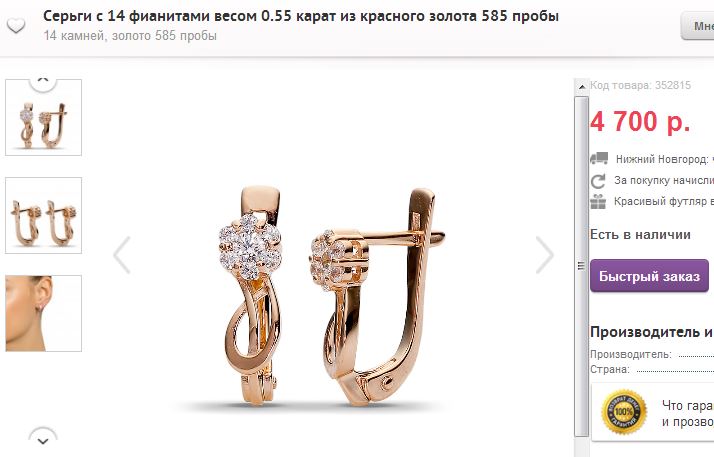Image resolution: width=714 pixels, height=457 pixels.
Task: Show next product photo arrow
Action: (x=545, y=255)
